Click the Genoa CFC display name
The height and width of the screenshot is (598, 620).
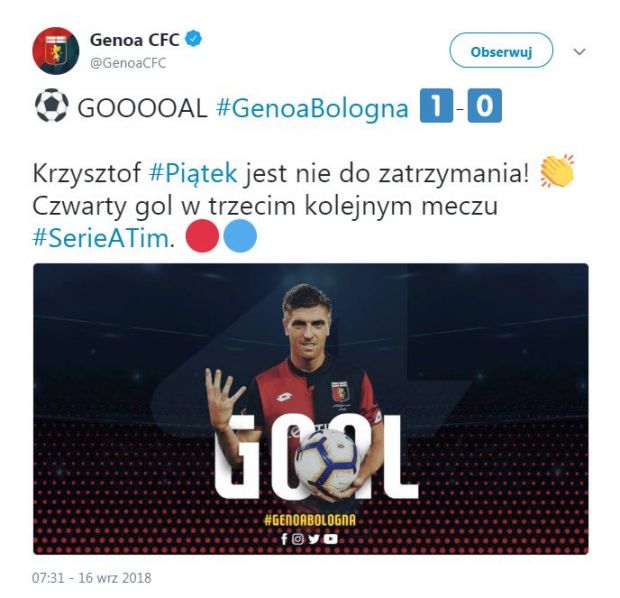point(135,40)
